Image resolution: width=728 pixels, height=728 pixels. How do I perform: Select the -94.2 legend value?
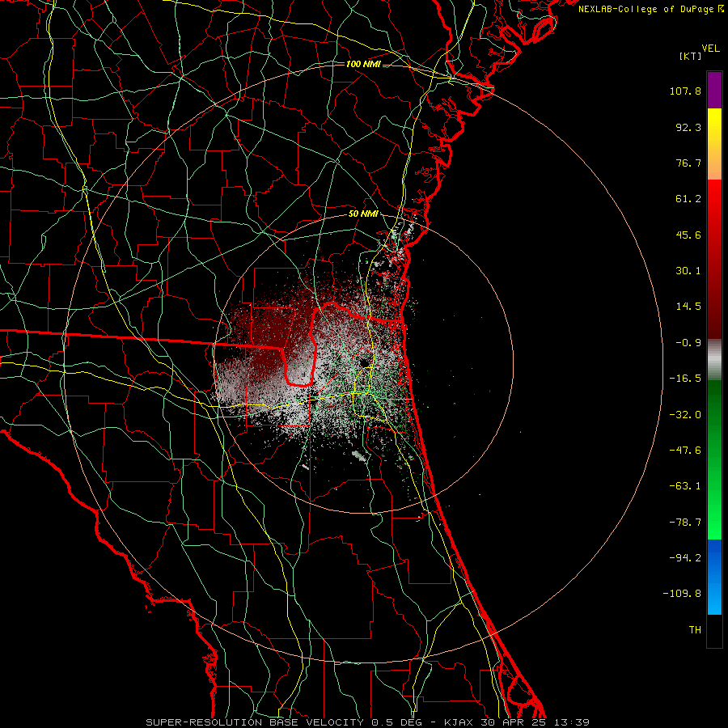click(x=685, y=557)
